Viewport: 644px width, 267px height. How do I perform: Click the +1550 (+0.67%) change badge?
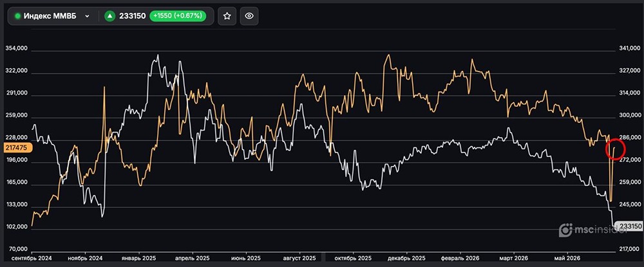point(178,16)
